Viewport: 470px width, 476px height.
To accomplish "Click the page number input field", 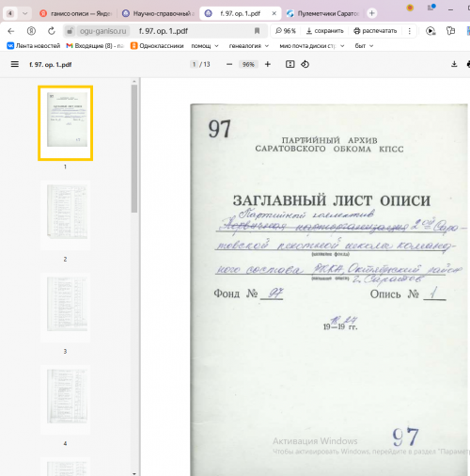I will [194, 64].
